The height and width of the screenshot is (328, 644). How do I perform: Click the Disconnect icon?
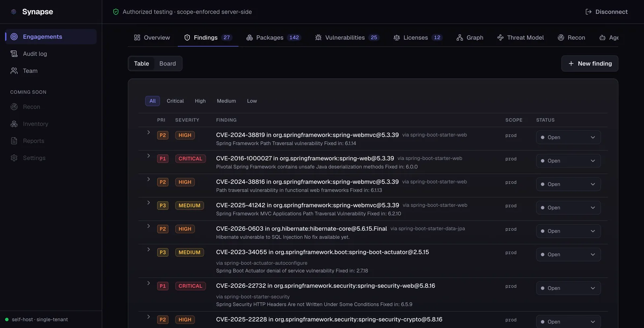pos(588,12)
